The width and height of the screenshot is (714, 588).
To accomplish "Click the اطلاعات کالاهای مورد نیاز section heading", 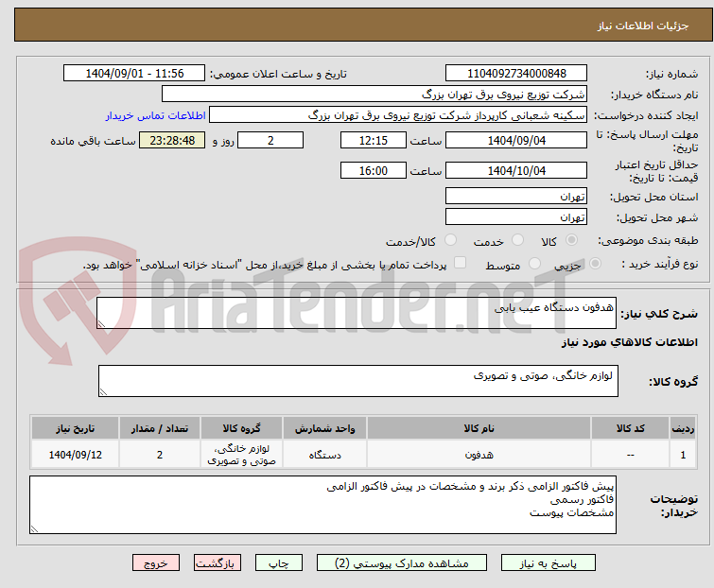I will click(629, 342).
